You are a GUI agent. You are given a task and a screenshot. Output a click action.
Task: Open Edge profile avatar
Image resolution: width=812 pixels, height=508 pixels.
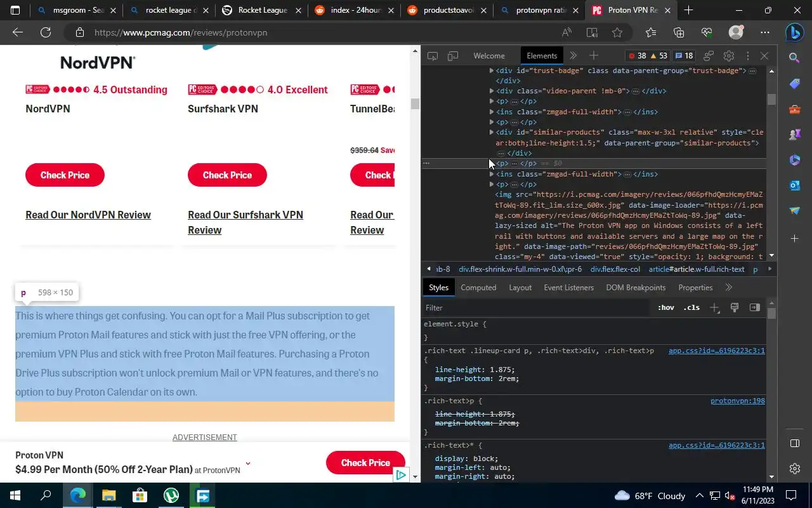click(x=736, y=32)
